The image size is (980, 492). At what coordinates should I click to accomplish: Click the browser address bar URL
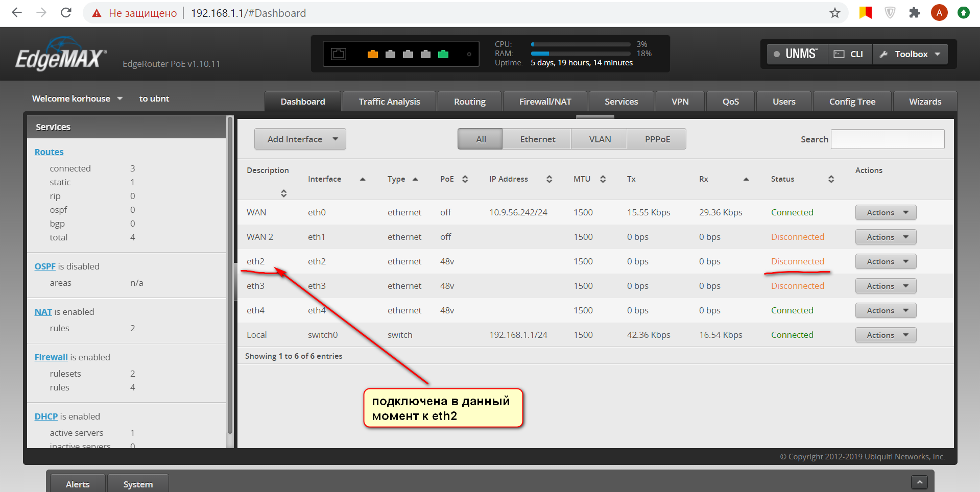click(x=248, y=13)
